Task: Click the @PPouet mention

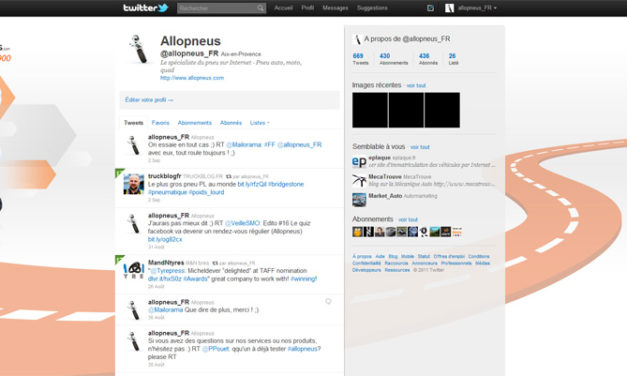Action: (216, 349)
